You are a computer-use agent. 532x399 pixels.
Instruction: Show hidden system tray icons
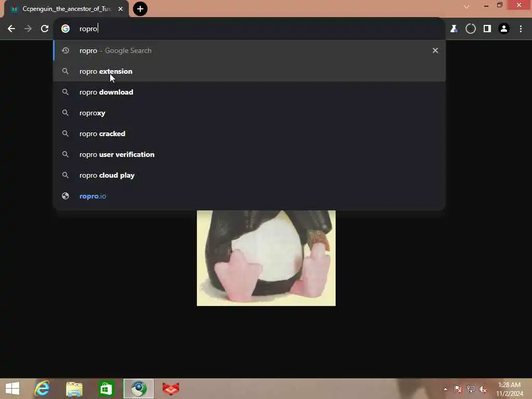pos(445,389)
